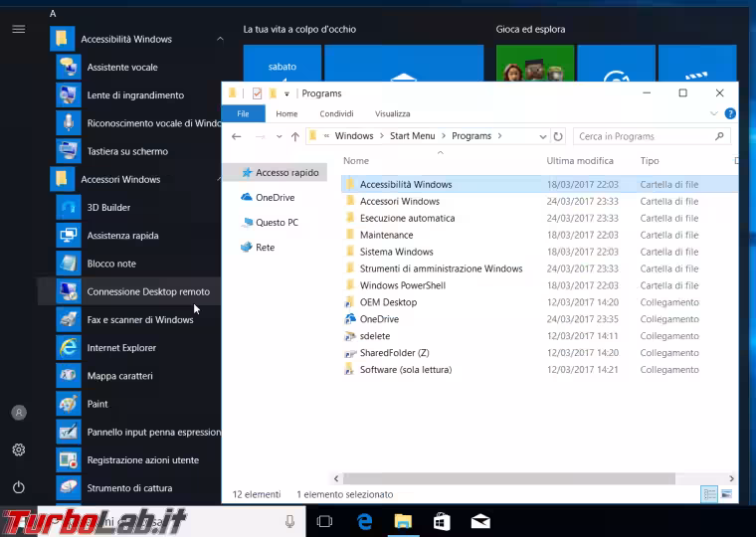The image size is (756, 537).
Task: Switch to details view layout icon
Action: (x=709, y=494)
